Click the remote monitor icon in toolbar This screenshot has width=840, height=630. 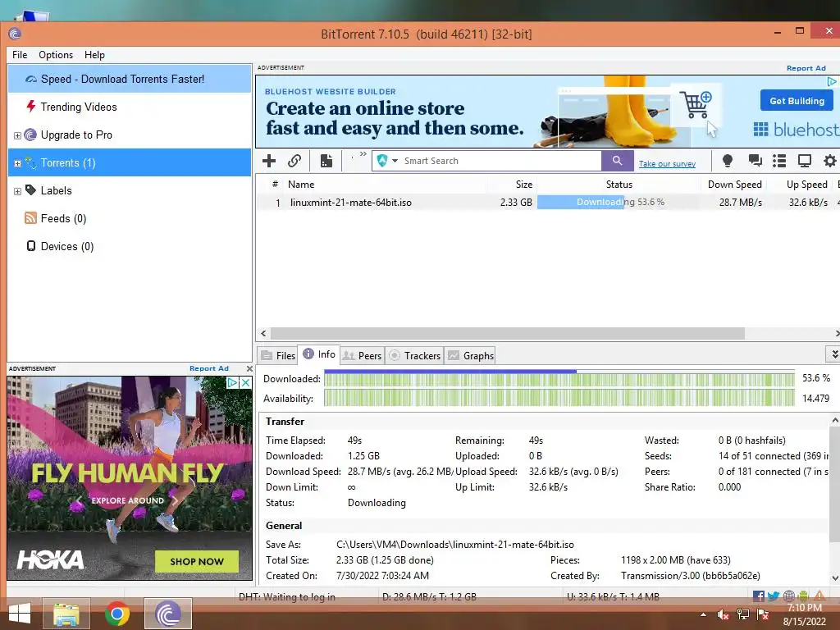804,161
